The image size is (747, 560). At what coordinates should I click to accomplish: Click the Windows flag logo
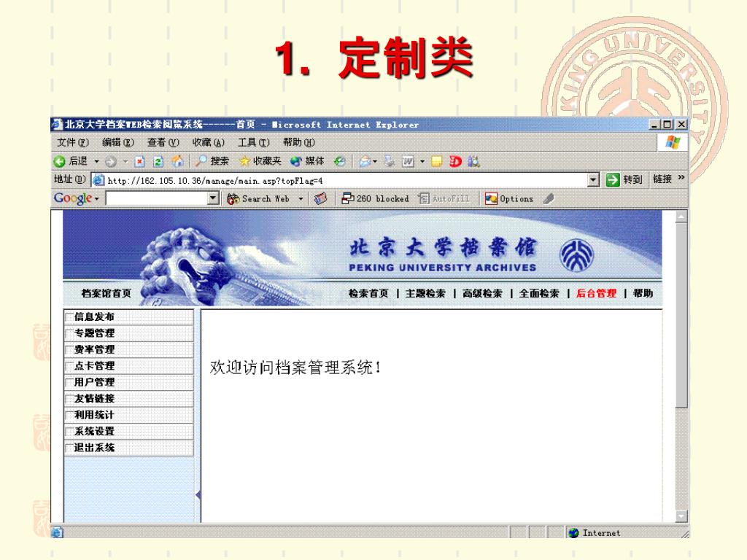(x=673, y=142)
